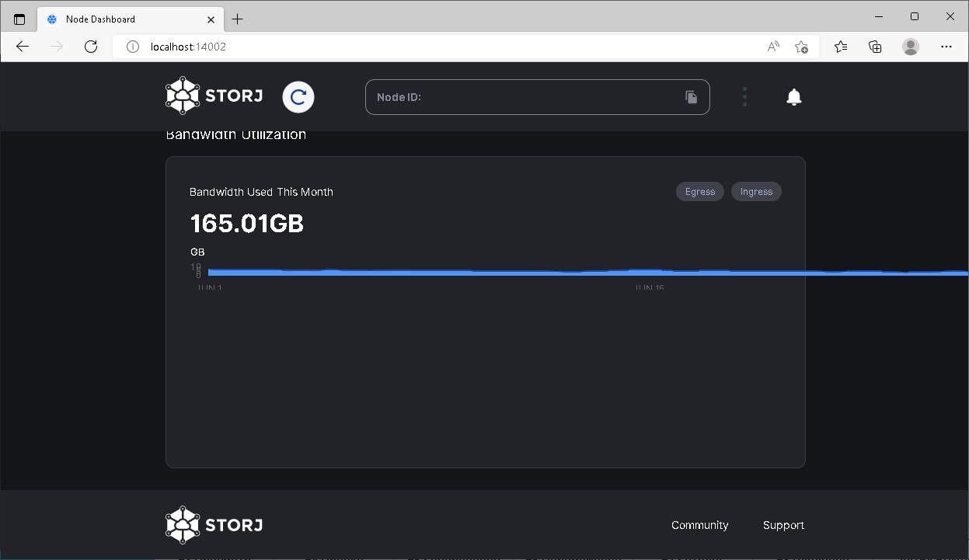This screenshot has width=969, height=560.
Task: Click the blue bandwidth chart line
Action: [x=588, y=273]
